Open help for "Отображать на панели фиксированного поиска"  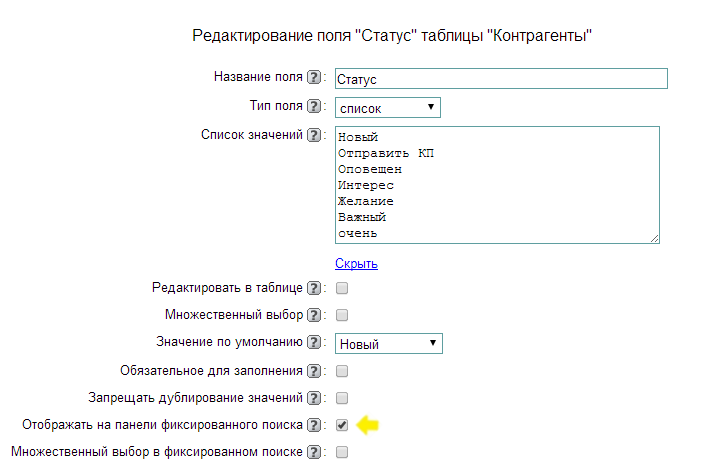coord(314,425)
